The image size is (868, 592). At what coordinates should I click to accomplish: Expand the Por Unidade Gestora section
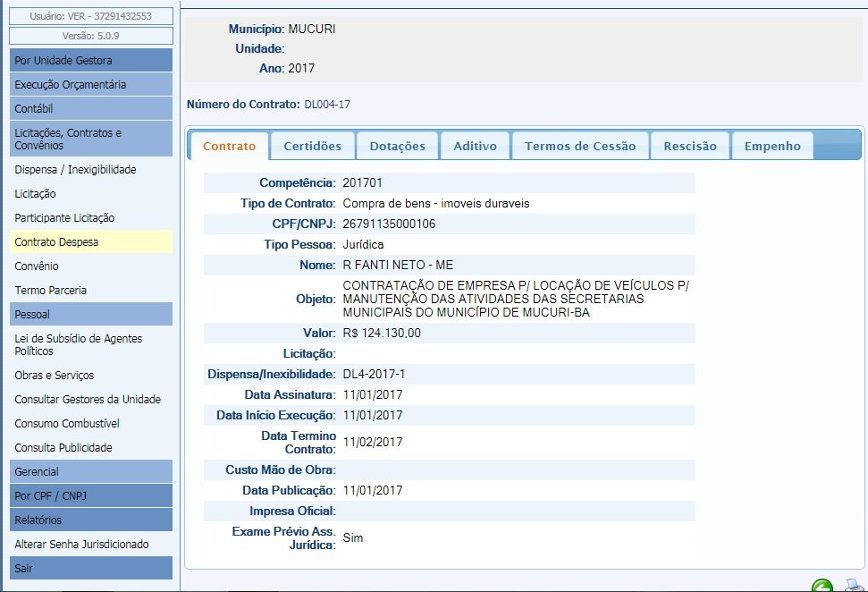tap(91, 61)
